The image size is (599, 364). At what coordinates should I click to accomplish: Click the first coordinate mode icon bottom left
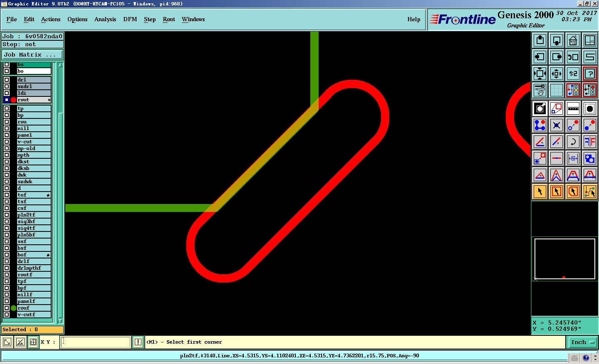[7, 342]
